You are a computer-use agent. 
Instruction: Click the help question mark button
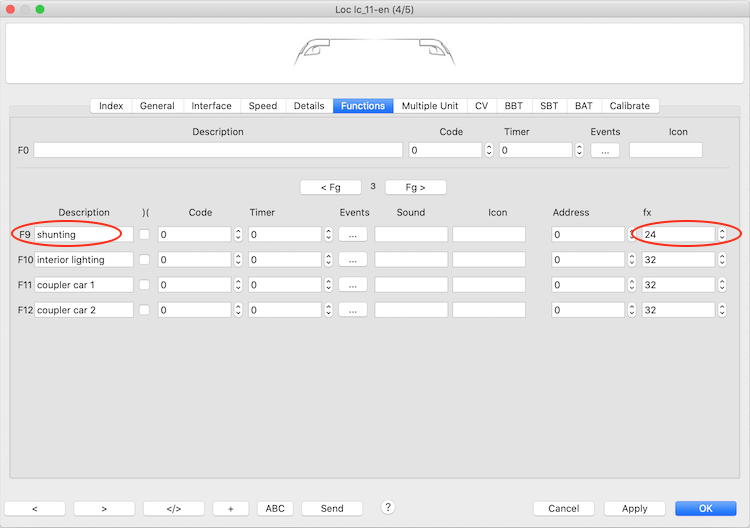pyautogui.click(x=388, y=507)
